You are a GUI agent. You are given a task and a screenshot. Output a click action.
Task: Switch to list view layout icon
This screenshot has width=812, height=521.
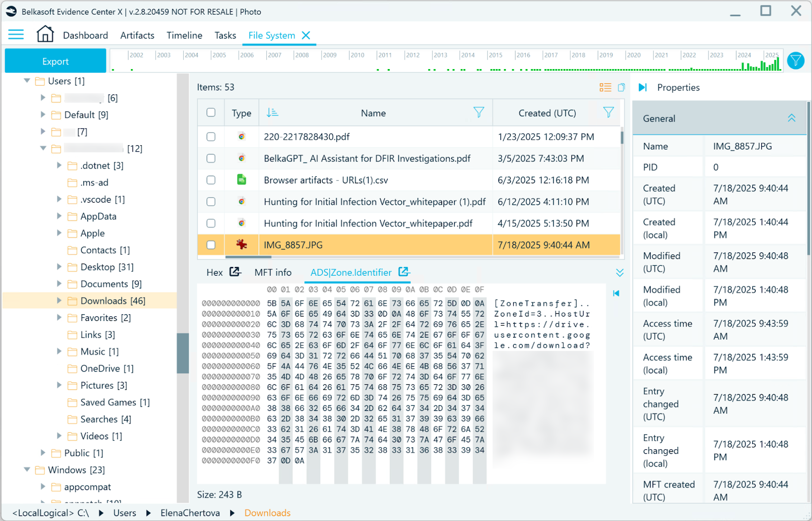(x=605, y=87)
